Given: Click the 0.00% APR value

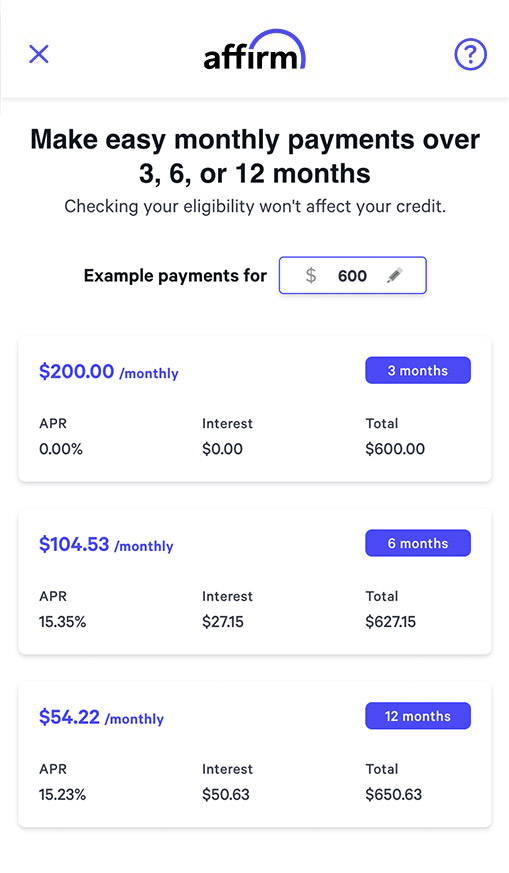Looking at the screenshot, I should 61,449.
